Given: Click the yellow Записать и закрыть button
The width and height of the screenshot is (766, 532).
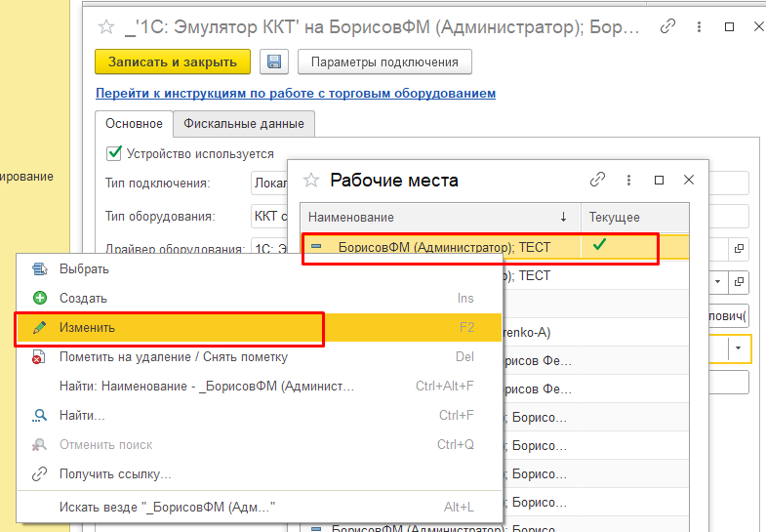Looking at the screenshot, I should (173, 62).
